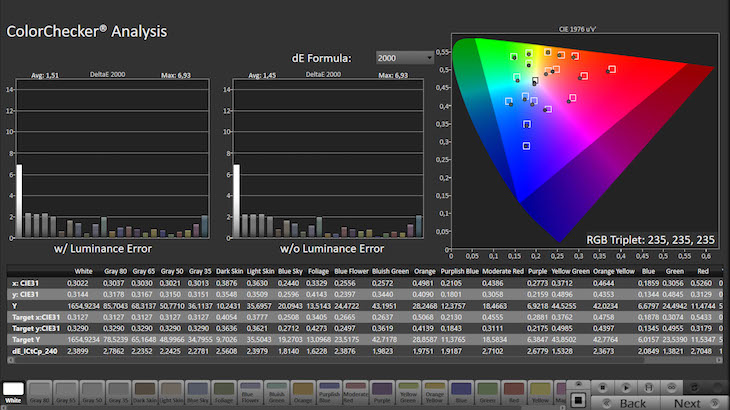Click the play read-series icon
The height and width of the screenshot is (410, 730).
[x=626, y=387]
